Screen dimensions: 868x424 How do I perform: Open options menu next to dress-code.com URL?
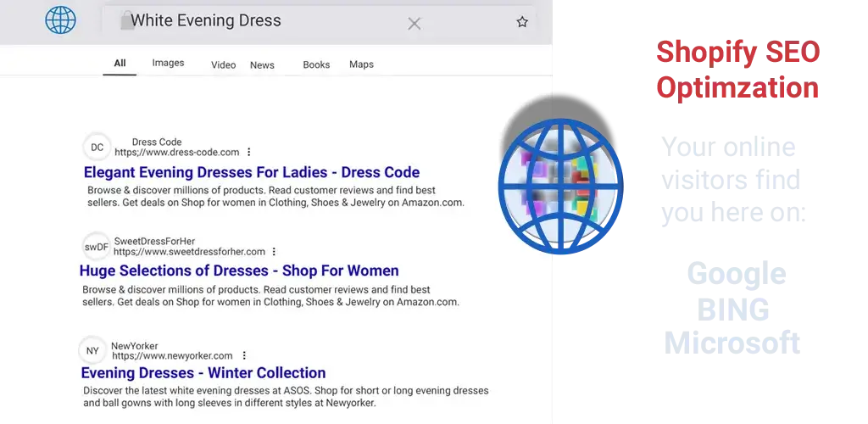coord(248,153)
